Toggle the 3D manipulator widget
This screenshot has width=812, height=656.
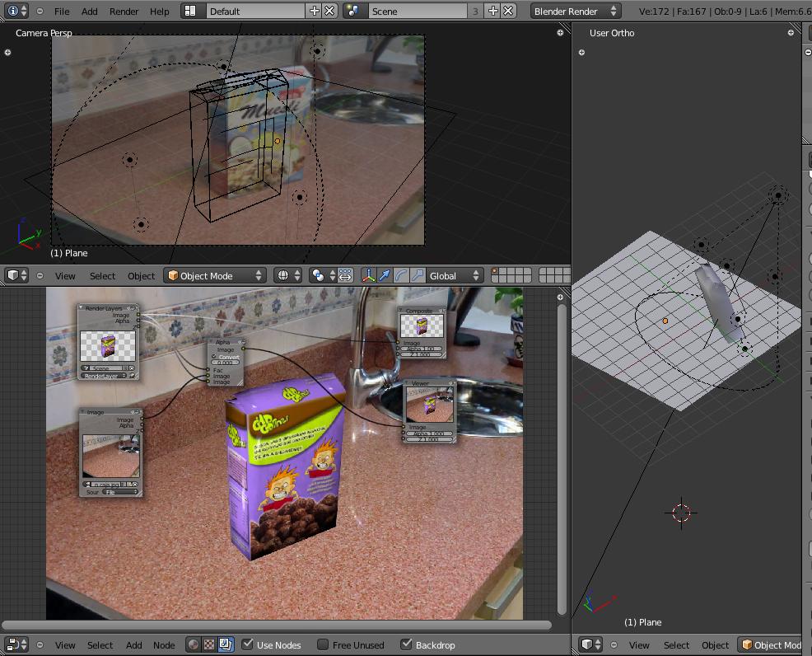tap(368, 275)
